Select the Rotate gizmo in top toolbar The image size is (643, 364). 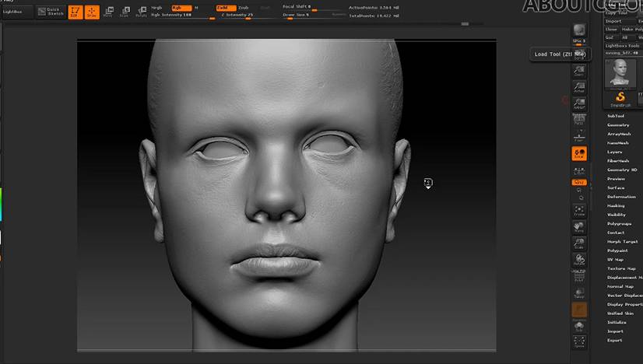pyautogui.click(x=141, y=12)
